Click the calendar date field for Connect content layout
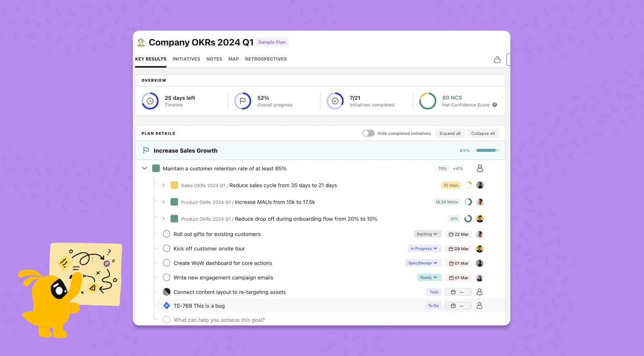 [x=458, y=292]
